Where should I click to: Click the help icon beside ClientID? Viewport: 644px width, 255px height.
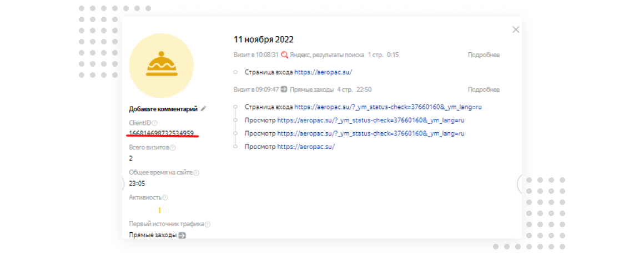coord(155,123)
